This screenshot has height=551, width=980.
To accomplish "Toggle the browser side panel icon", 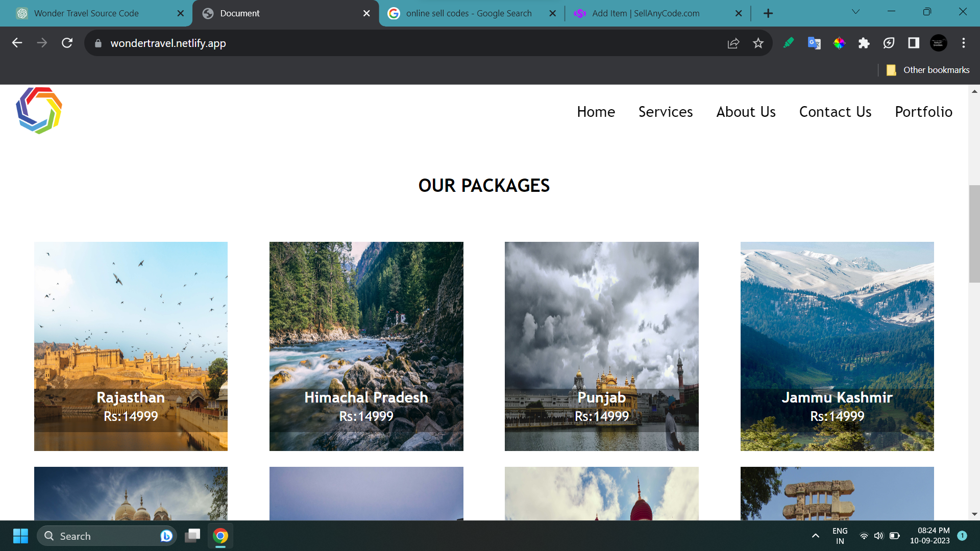I will click(913, 43).
